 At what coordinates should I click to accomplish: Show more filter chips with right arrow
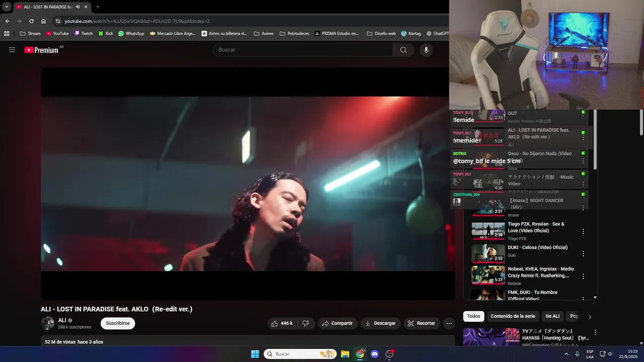point(590,317)
